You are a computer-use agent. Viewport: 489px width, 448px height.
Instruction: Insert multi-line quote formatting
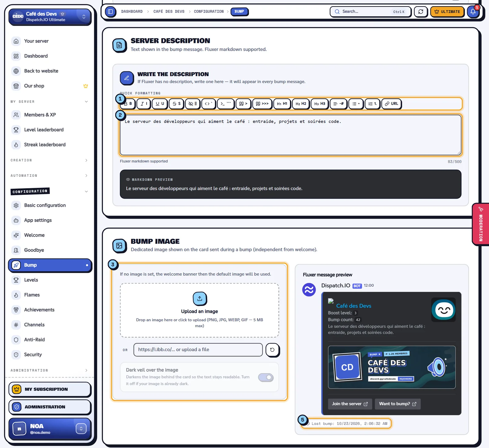(x=262, y=104)
